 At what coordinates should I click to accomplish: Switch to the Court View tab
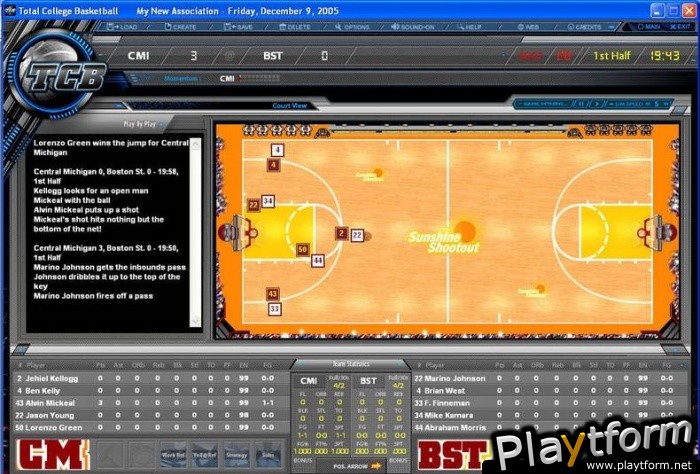[x=290, y=106]
